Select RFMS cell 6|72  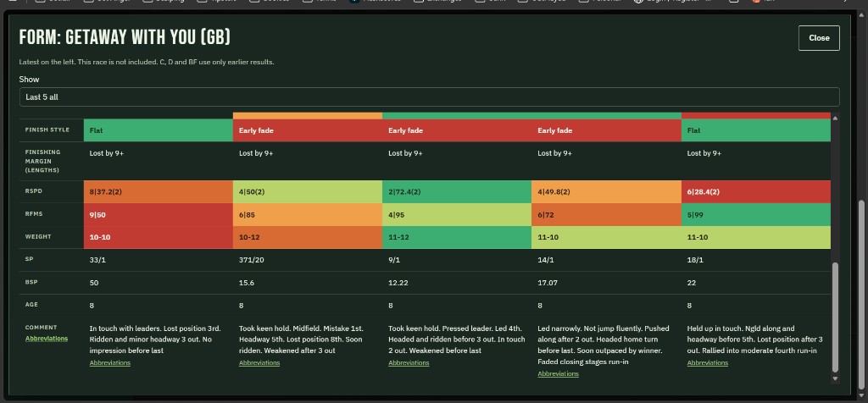607,214
